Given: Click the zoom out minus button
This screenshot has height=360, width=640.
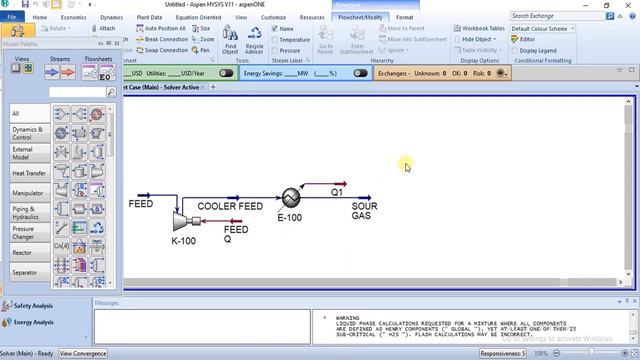Looking at the screenshot, I should tap(556, 353).
